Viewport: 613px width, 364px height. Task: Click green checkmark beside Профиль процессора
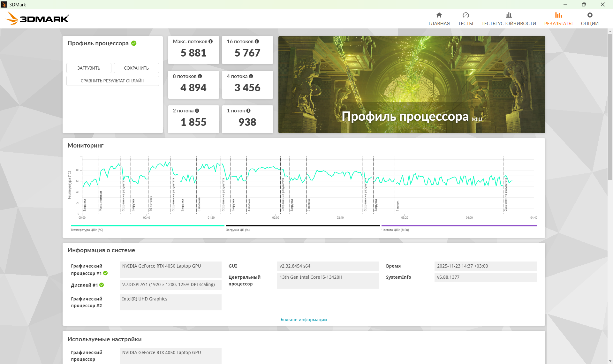point(134,43)
